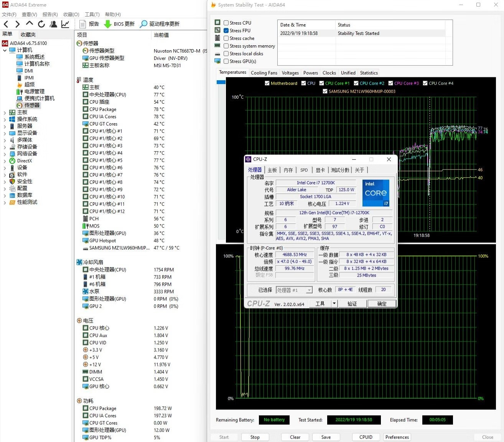The image size is (504, 442).
Task: Click the CPUID button
Action: coord(366,437)
